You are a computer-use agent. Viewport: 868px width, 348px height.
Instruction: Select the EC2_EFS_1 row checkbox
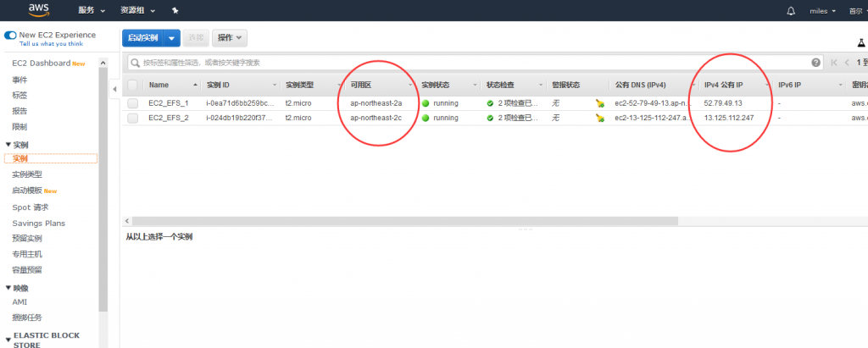(132, 103)
